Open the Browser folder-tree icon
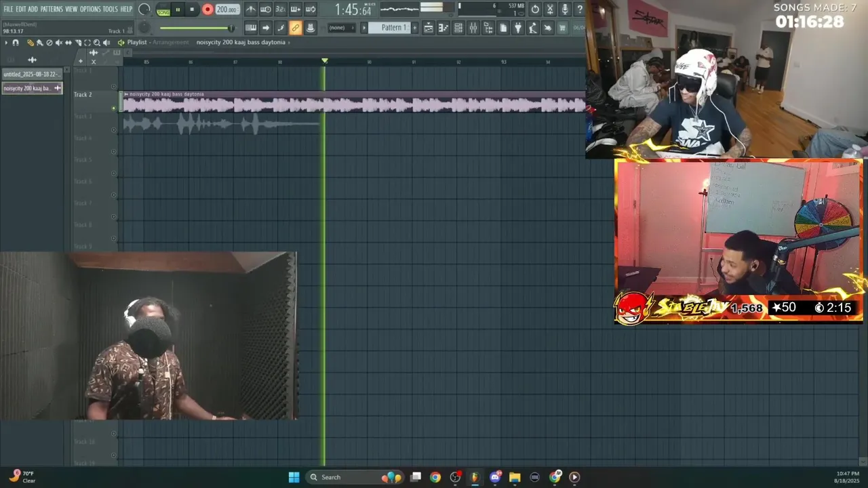This screenshot has width=868, height=488. coord(488,28)
